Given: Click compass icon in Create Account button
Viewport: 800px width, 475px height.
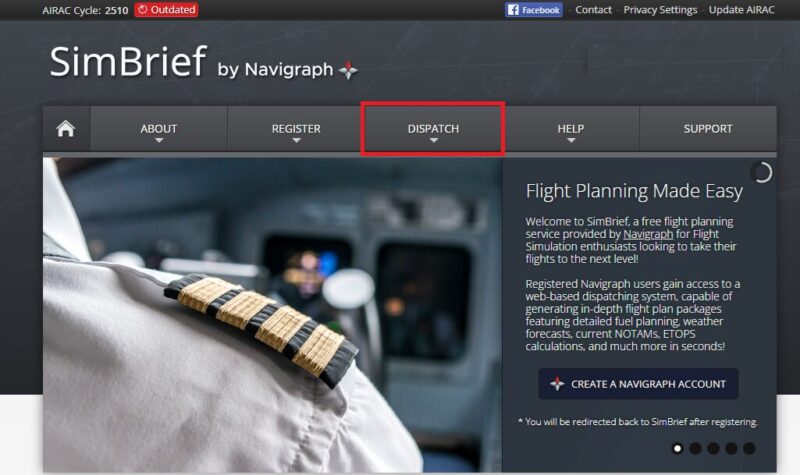Looking at the screenshot, I should pos(557,384).
